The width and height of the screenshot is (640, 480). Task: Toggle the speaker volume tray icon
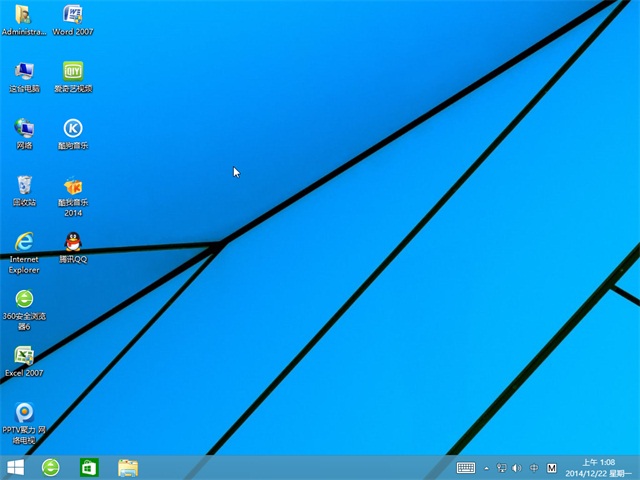(x=517, y=468)
